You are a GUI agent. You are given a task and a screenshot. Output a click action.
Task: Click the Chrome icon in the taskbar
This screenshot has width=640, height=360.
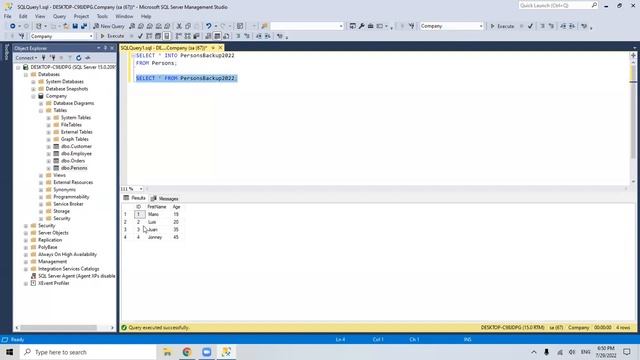tap(187, 352)
